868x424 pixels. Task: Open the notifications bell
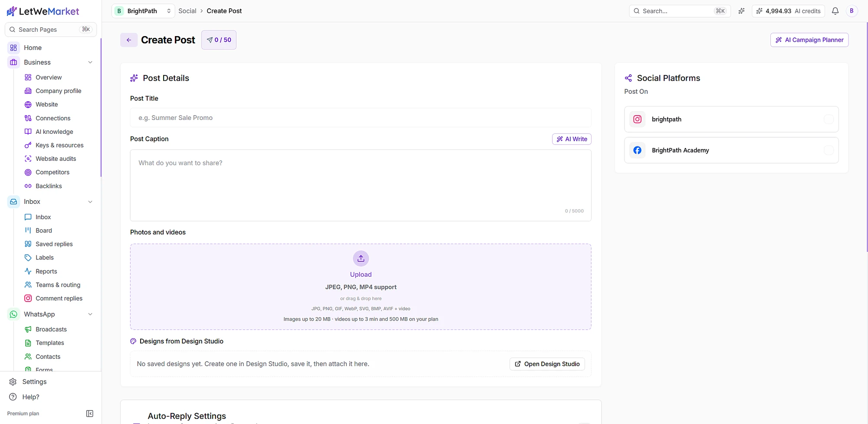pos(835,11)
